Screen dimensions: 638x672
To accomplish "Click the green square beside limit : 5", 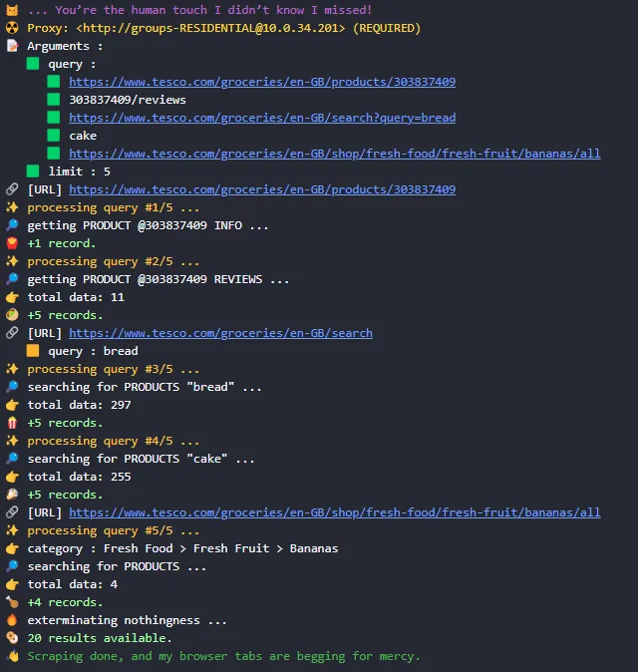I will (x=33, y=171).
